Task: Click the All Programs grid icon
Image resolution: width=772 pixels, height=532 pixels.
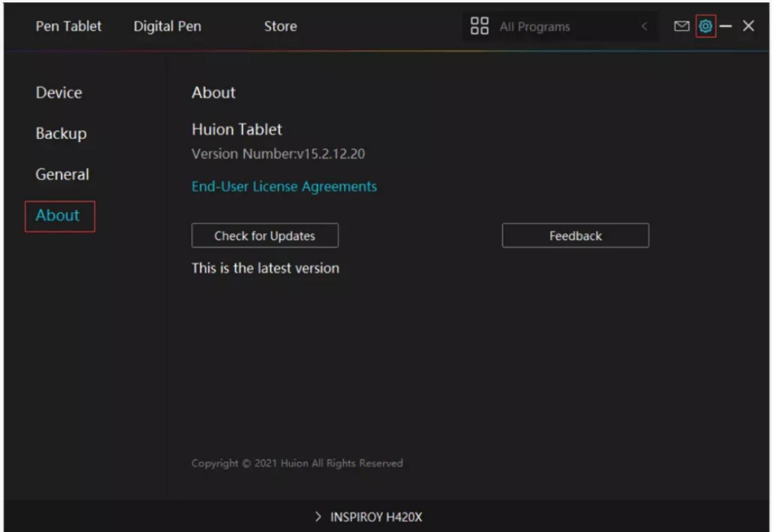Action: coord(479,26)
